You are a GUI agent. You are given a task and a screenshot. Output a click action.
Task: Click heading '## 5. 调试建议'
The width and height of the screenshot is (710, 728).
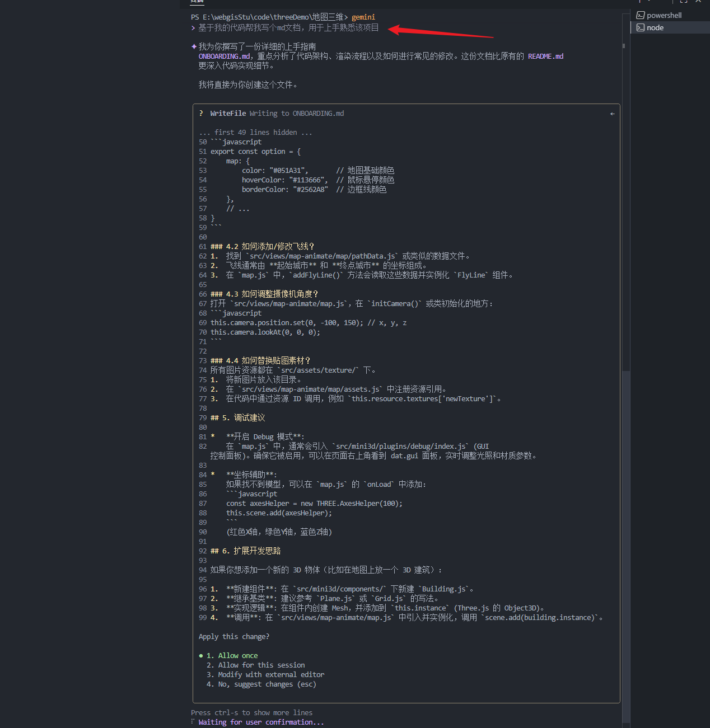pos(237,418)
